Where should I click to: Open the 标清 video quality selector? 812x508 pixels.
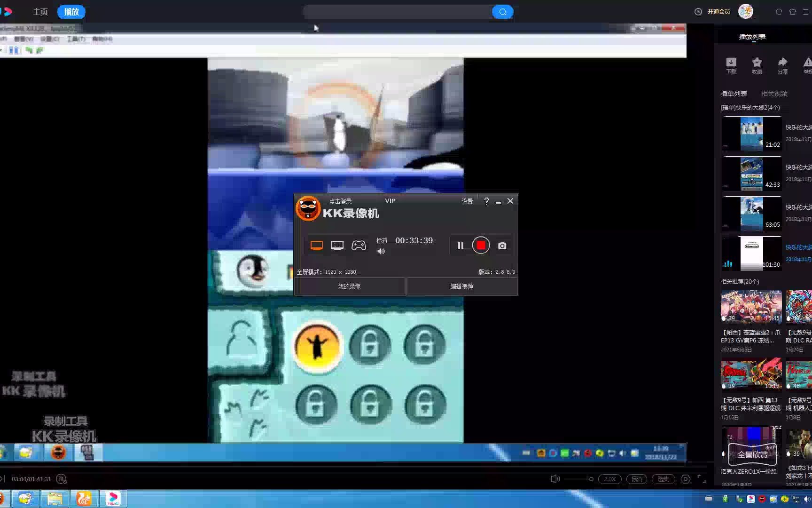click(637, 479)
